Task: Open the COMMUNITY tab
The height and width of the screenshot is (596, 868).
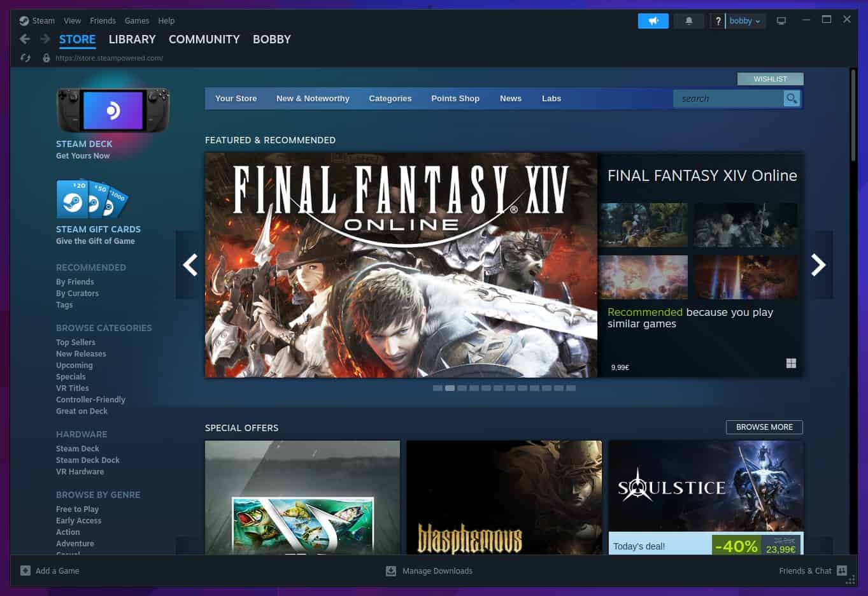Action: tap(204, 39)
